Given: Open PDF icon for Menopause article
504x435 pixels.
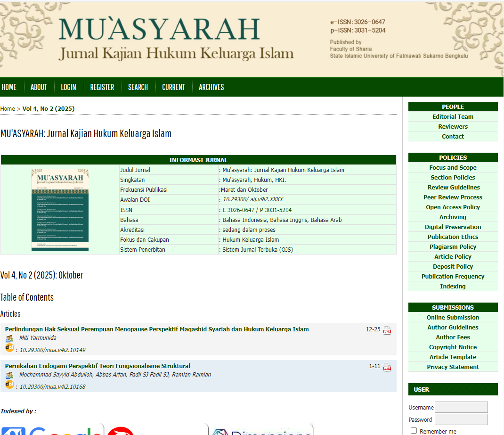Looking at the screenshot, I should click(x=387, y=330).
